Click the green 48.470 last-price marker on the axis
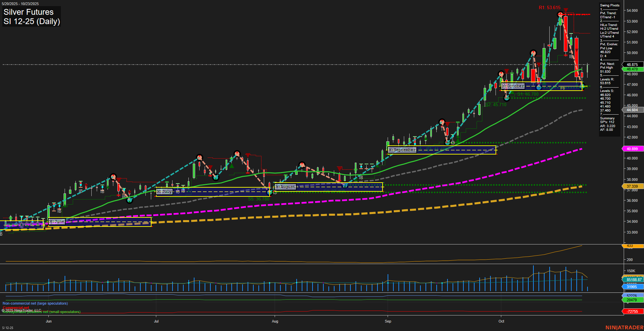This screenshot has width=644, height=331. [632, 69]
